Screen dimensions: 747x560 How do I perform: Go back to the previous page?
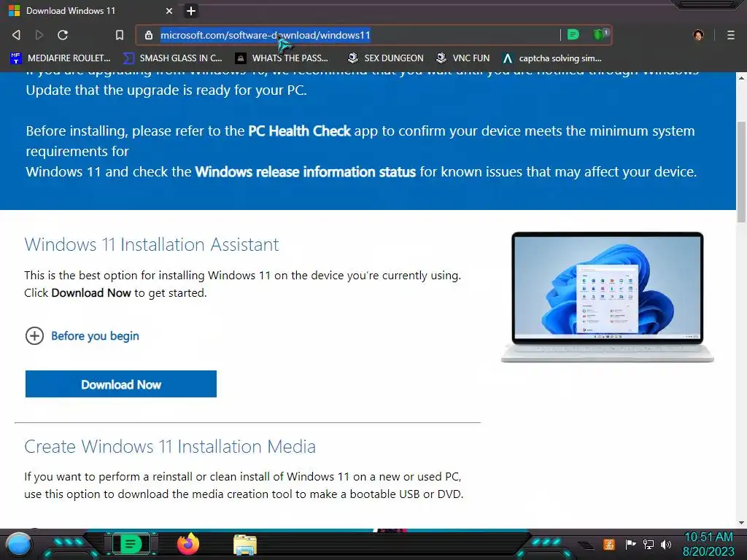coord(16,35)
